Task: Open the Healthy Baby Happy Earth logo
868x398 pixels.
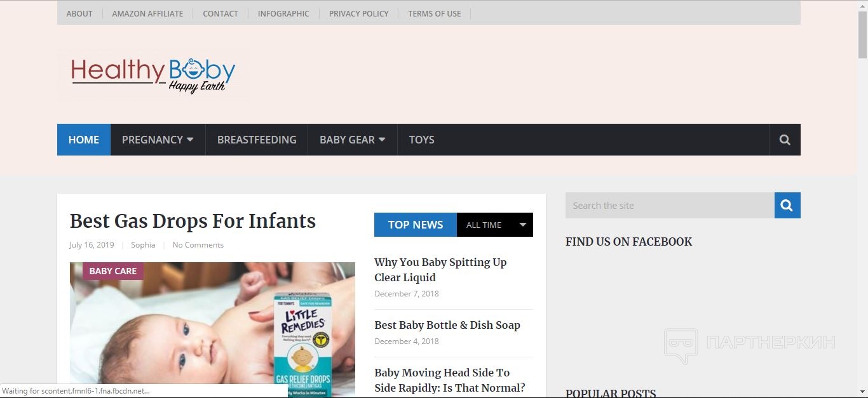Action: tap(153, 75)
